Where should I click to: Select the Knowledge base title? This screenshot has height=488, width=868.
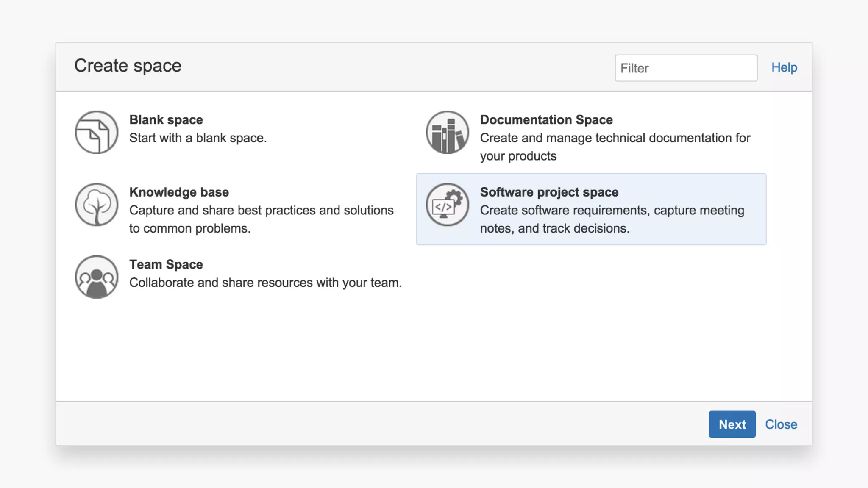[179, 192]
